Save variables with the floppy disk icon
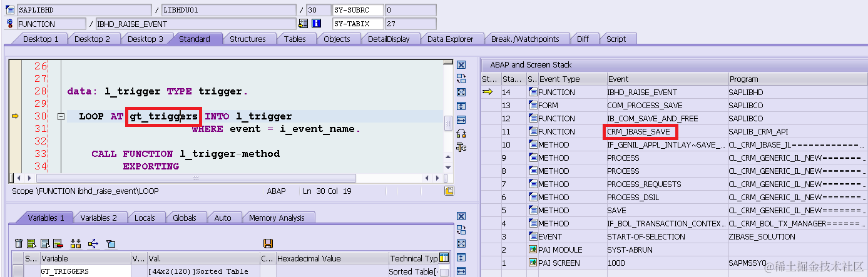Screen dimensions: 868x277 268,243
